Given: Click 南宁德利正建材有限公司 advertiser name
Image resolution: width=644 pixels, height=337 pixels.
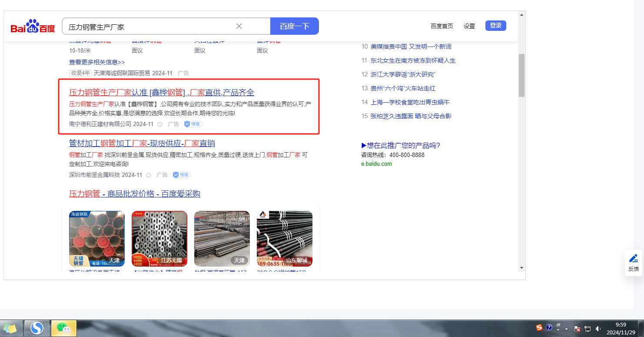Looking at the screenshot, I should 100,124.
